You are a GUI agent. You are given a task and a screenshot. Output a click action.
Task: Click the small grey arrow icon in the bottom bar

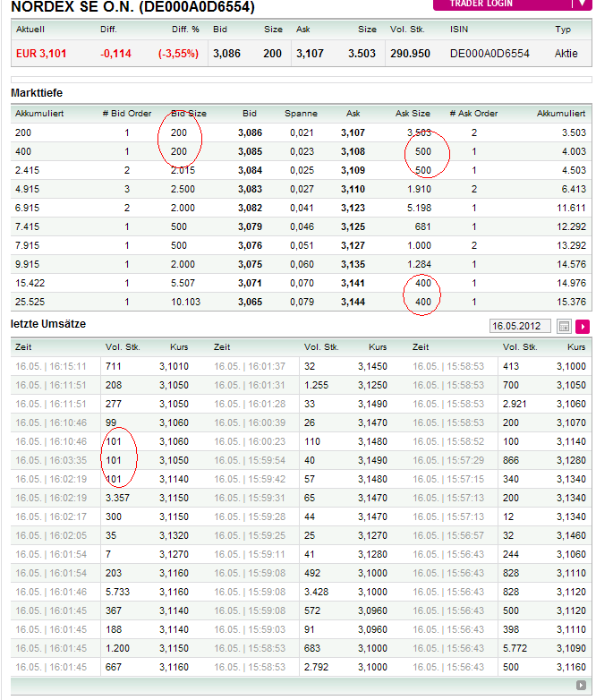tap(581, 686)
